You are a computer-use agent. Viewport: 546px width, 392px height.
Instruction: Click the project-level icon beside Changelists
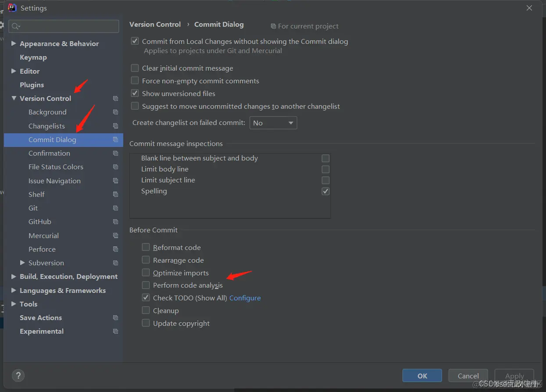[x=115, y=126]
